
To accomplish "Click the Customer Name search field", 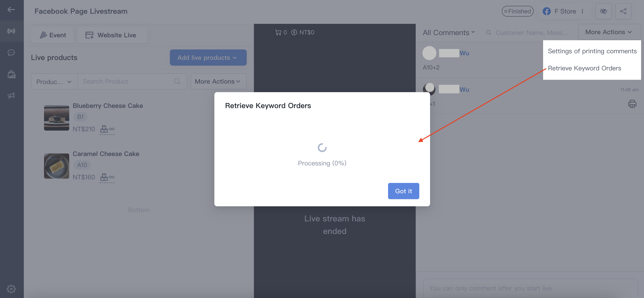I will coord(532,33).
